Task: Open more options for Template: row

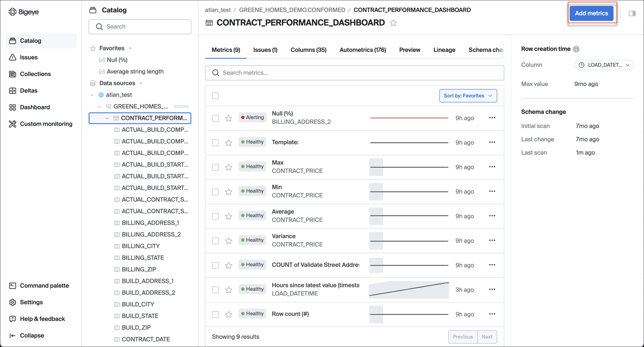Action: pos(492,142)
